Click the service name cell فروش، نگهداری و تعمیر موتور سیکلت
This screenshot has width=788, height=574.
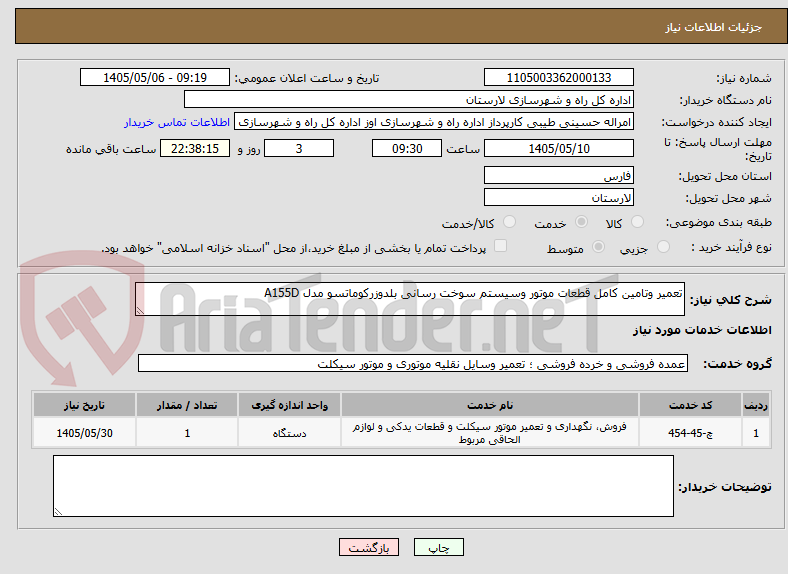[x=490, y=433]
